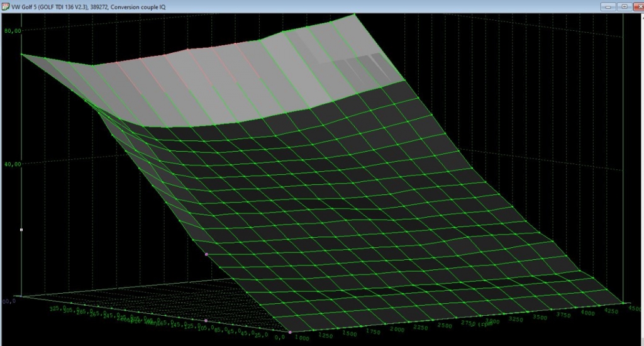
Task: Maximize the Conversion couple IQ window
Action: [625, 6]
